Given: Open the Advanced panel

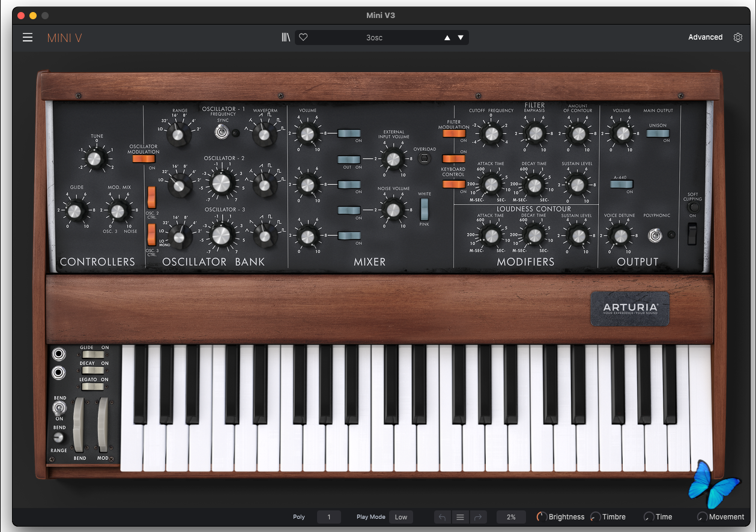Looking at the screenshot, I should click(x=705, y=37).
